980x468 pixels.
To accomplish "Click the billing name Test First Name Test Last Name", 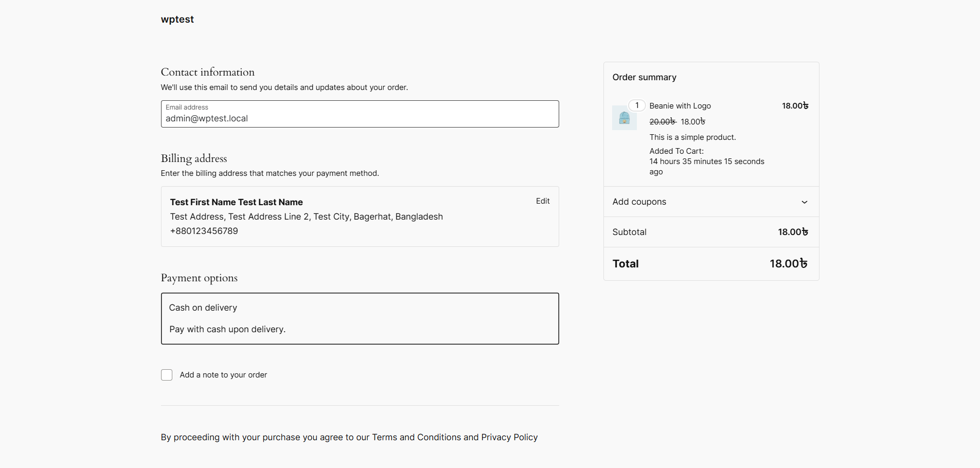I will 236,202.
